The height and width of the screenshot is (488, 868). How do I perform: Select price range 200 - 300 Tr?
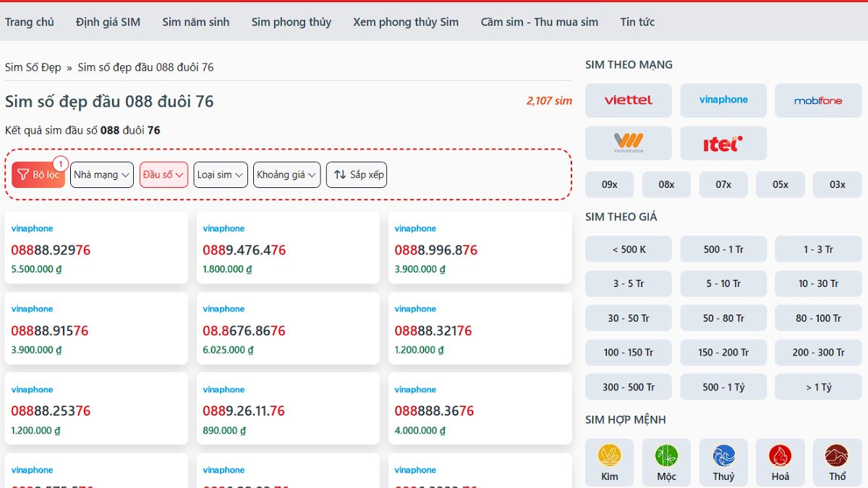pyautogui.click(x=818, y=353)
